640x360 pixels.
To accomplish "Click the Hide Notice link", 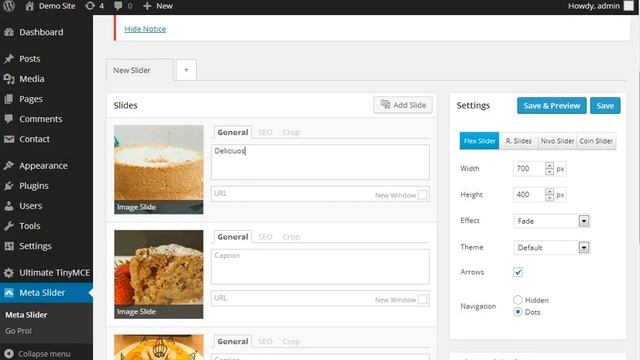I will tap(145, 29).
